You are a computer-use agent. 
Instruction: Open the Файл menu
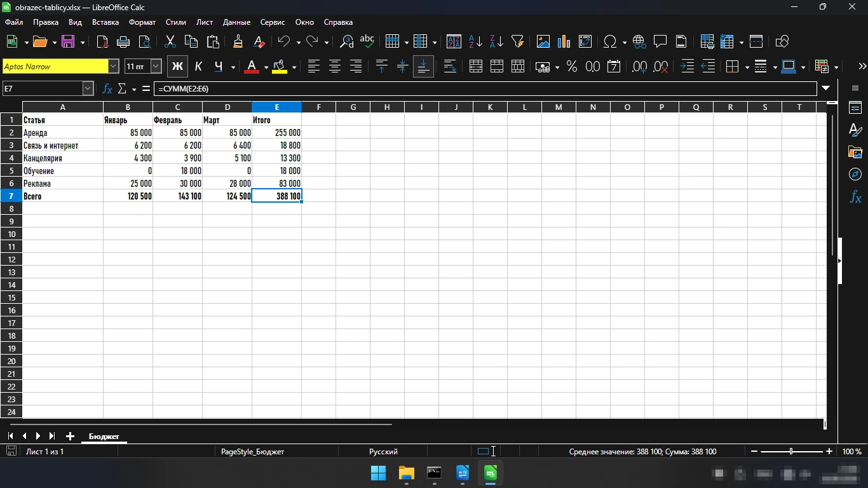(14, 22)
